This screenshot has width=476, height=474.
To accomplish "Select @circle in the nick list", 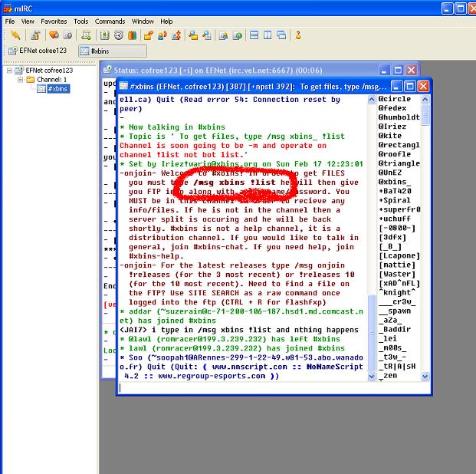I will 395,99.
